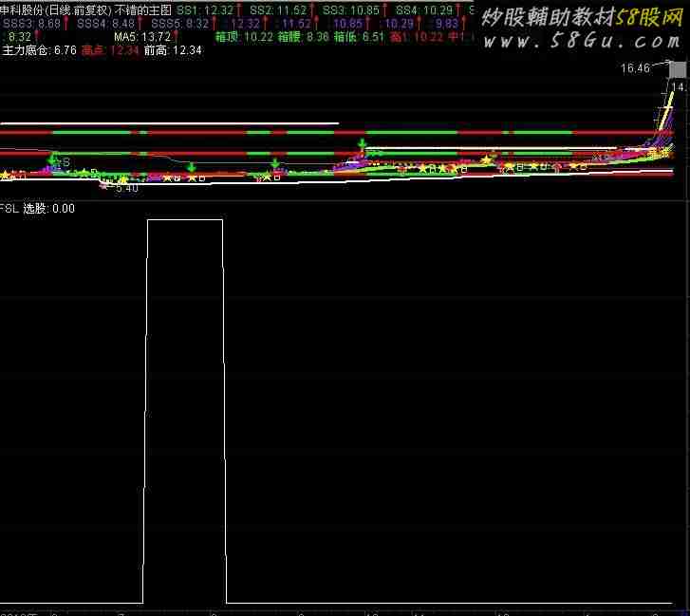690x616 pixels.
Task: Click the FSL 选股: 0.00 sub-chart label
Action: coord(37,208)
